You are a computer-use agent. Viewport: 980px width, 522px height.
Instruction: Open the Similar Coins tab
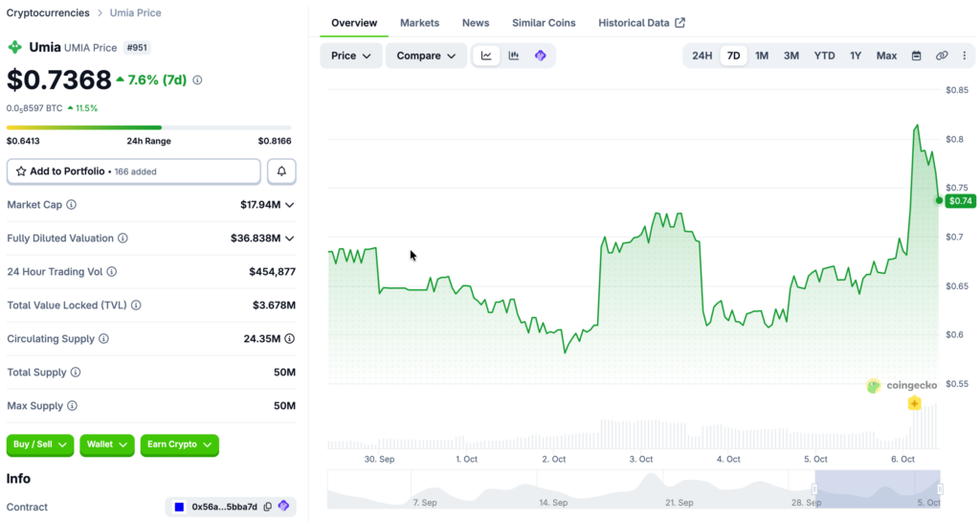(x=544, y=23)
